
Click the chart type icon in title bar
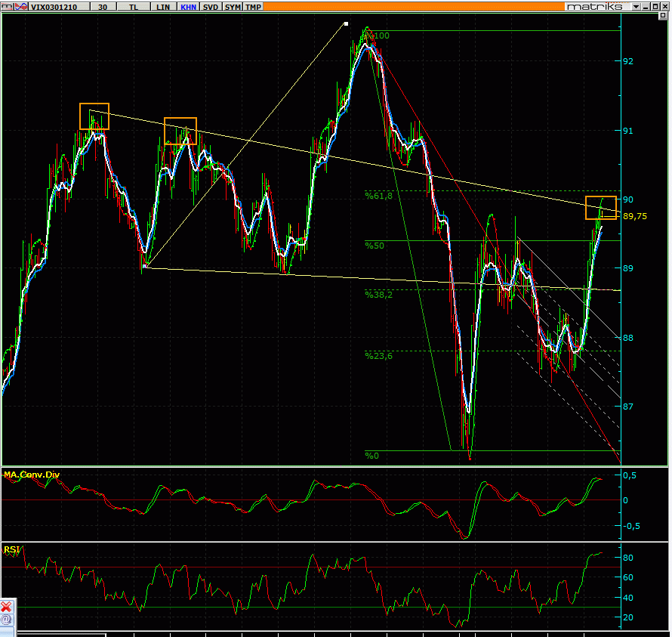(x=20, y=6)
